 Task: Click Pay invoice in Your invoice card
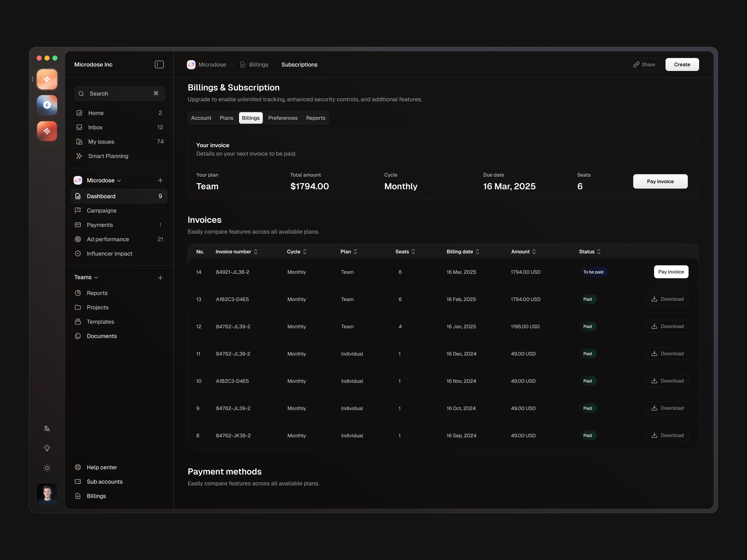pyautogui.click(x=660, y=181)
